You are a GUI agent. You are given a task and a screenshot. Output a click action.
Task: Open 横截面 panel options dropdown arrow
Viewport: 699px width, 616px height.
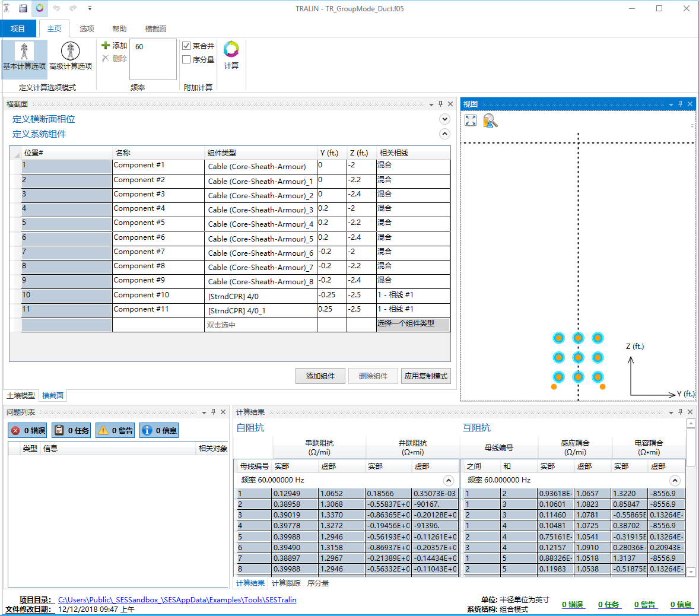431,105
